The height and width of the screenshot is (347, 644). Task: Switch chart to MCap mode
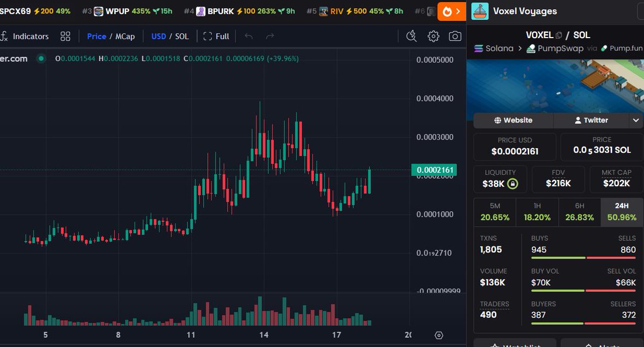[x=125, y=37]
